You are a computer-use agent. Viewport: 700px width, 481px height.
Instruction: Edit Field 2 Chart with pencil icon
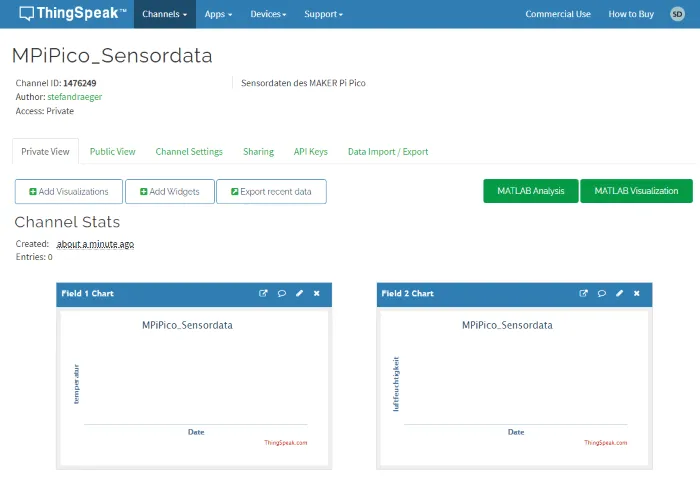[x=619, y=294]
